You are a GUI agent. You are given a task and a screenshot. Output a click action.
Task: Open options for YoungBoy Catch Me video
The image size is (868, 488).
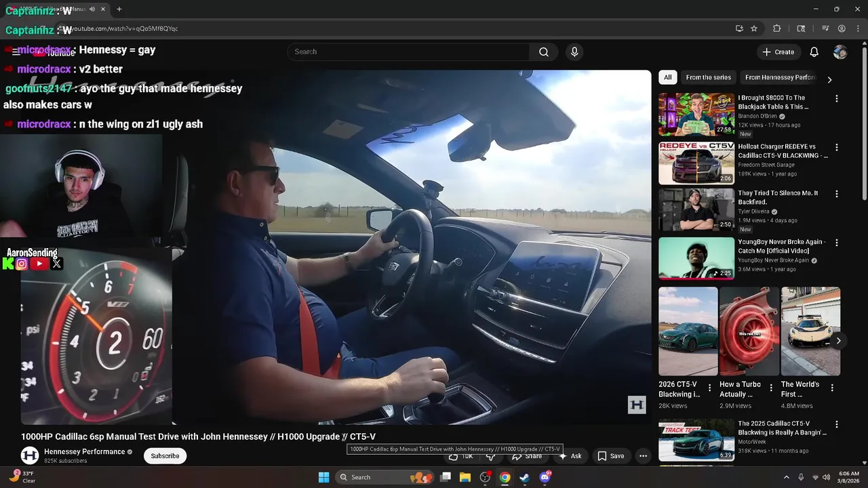click(836, 243)
